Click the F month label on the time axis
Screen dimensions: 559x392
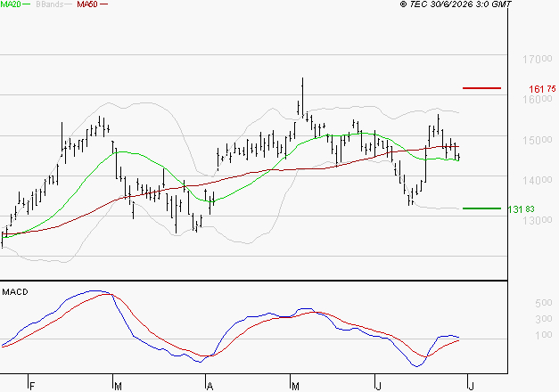pyautogui.click(x=32, y=387)
